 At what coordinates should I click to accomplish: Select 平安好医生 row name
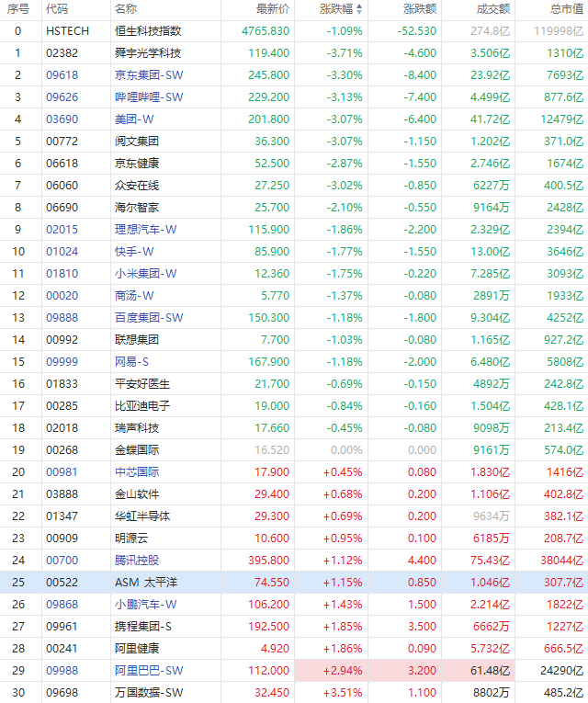coord(142,384)
